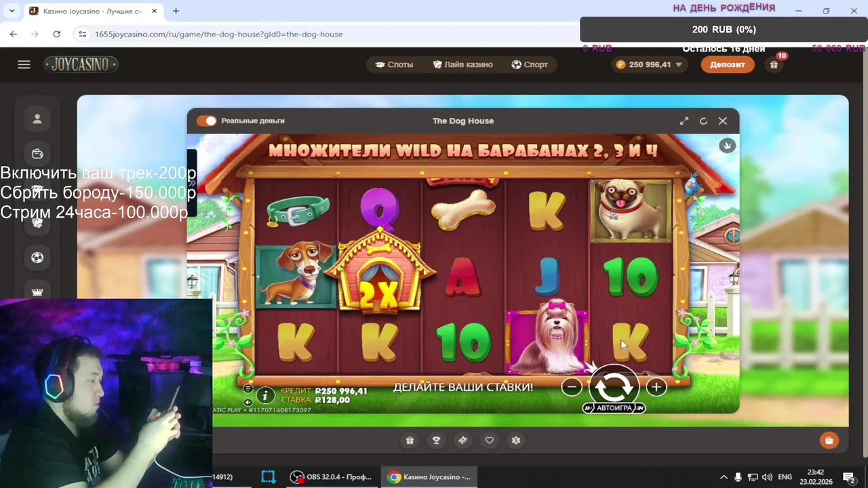
Task: Click the small sound icon below menu
Action: tap(248, 403)
